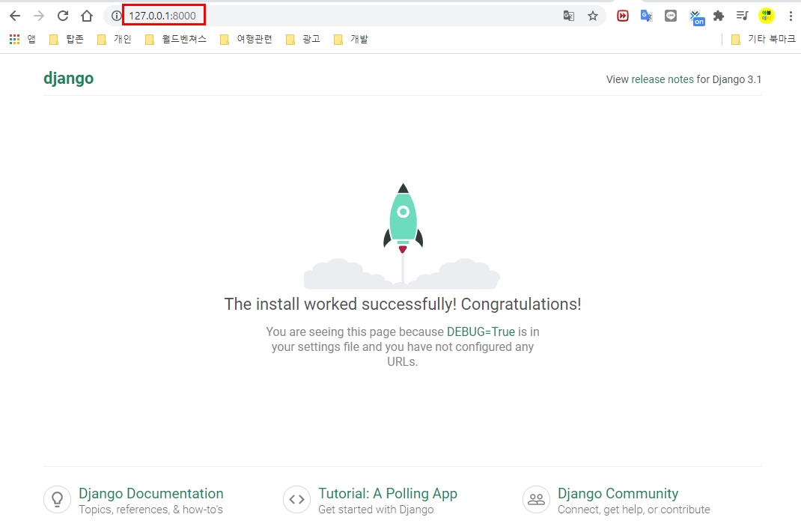801x532 pixels.
Task: Open the 탑존 bookmark folder
Action: [67, 40]
